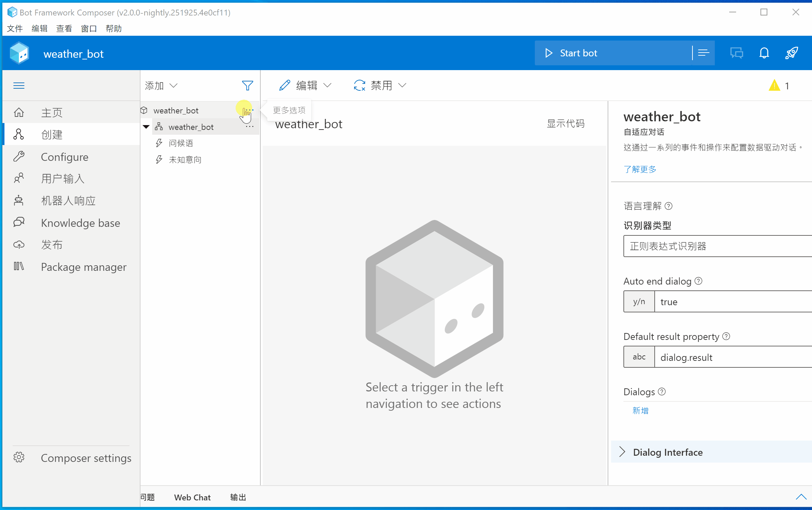The height and width of the screenshot is (510, 812).
Task: Toggle the hamburger navigation menu
Action: click(19, 85)
